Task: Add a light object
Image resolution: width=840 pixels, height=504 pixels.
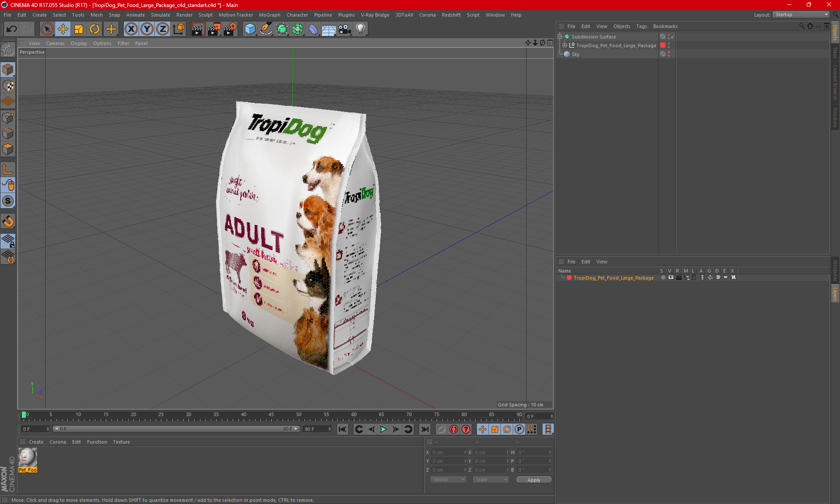Action: tap(360, 29)
